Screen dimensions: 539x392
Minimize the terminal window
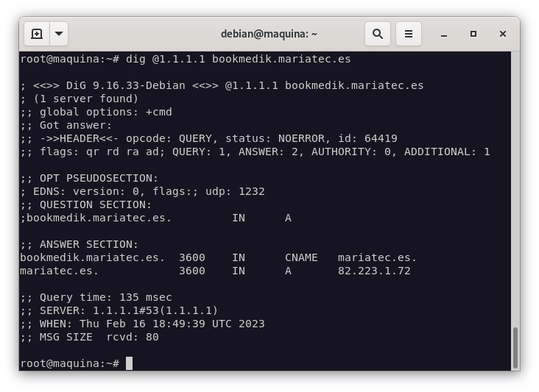[444, 34]
